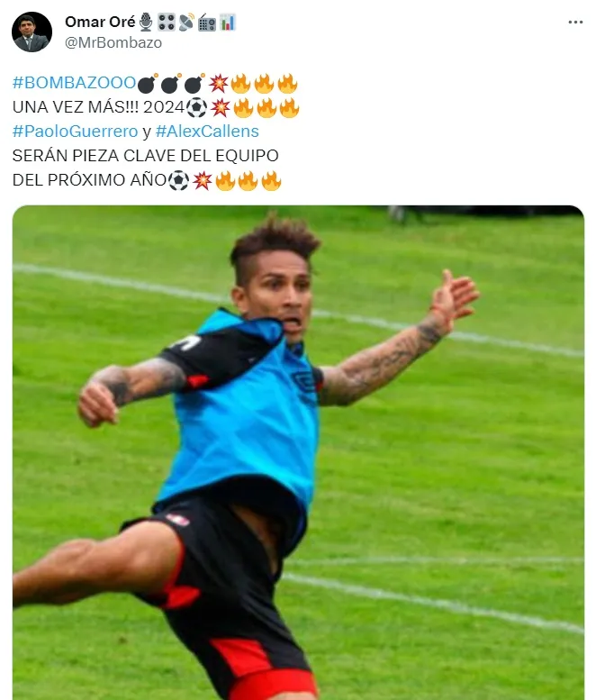Click the soccer ball emoji after AÑO
This screenshot has width=596, height=700.
(x=178, y=180)
